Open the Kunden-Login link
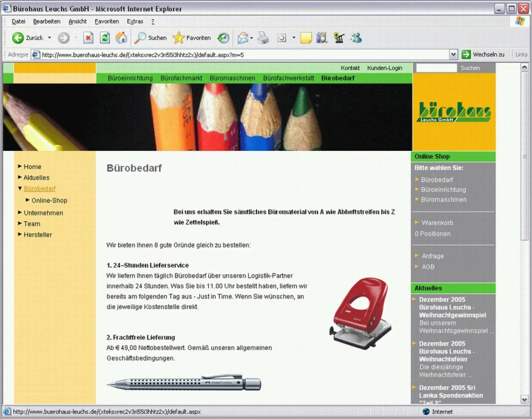Viewport: 532px width, 419px height. click(385, 68)
